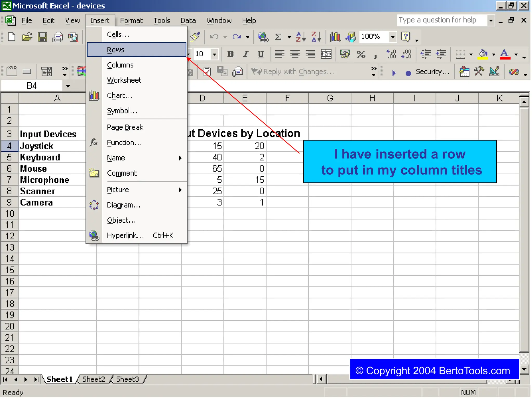Open the Fill Color dropdown arrow
The height and width of the screenshot is (399, 532).
coord(494,54)
